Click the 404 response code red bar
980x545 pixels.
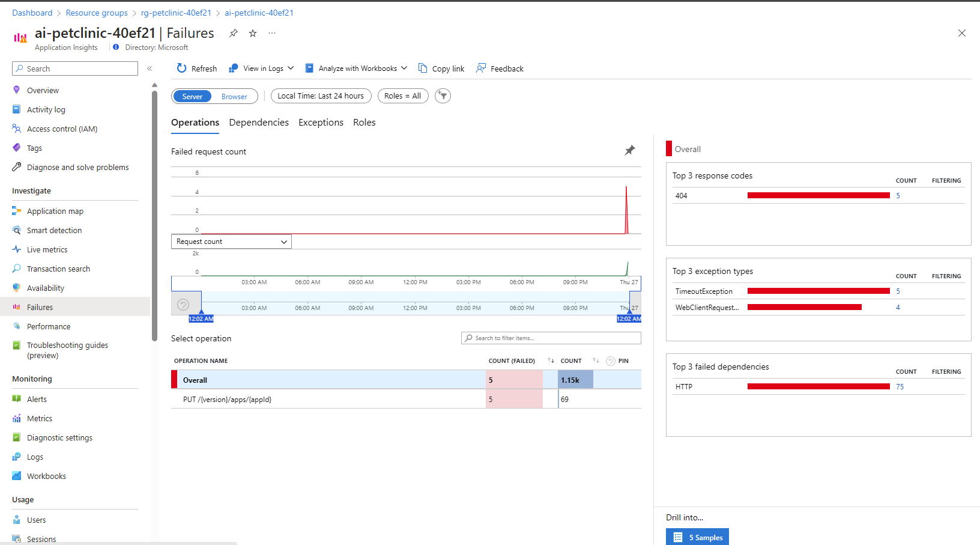click(818, 195)
